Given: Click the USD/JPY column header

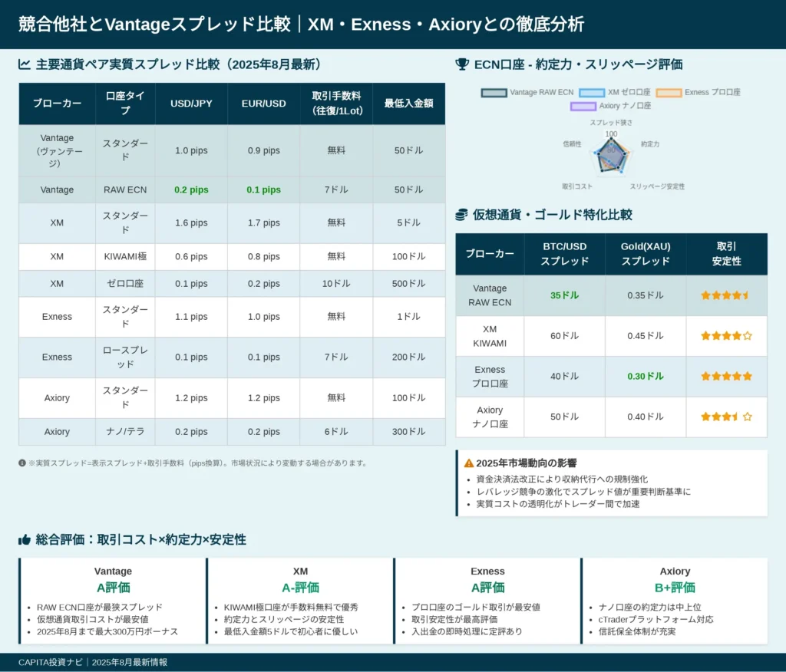Looking at the screenshot, I should pos(191,104).
